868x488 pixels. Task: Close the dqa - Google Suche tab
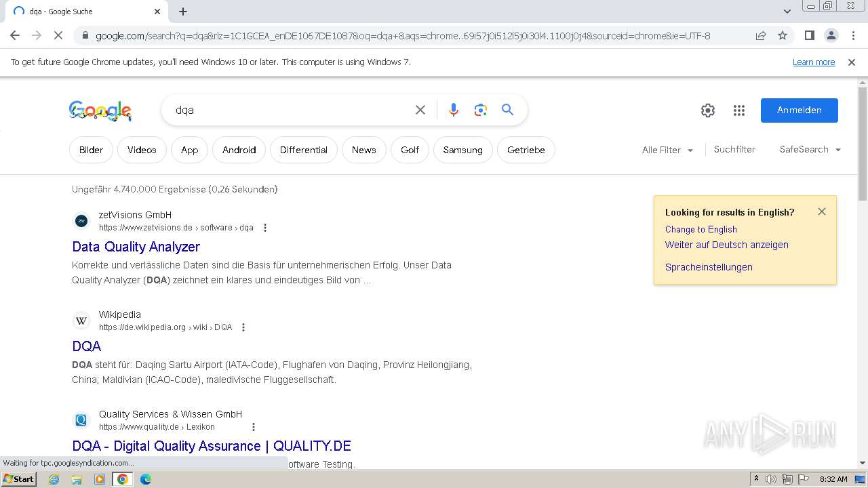pos(157,12)
